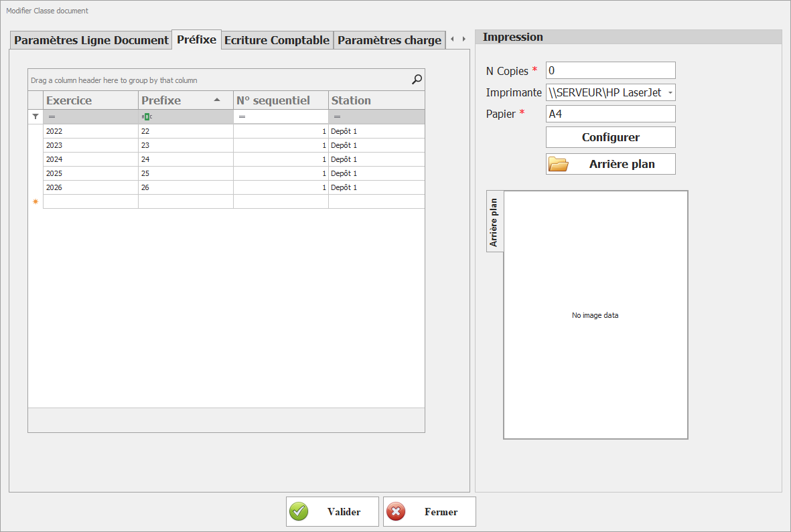791x532 pixels.
Task: Click the grid search magnifier icon
Action: point(417,80)
